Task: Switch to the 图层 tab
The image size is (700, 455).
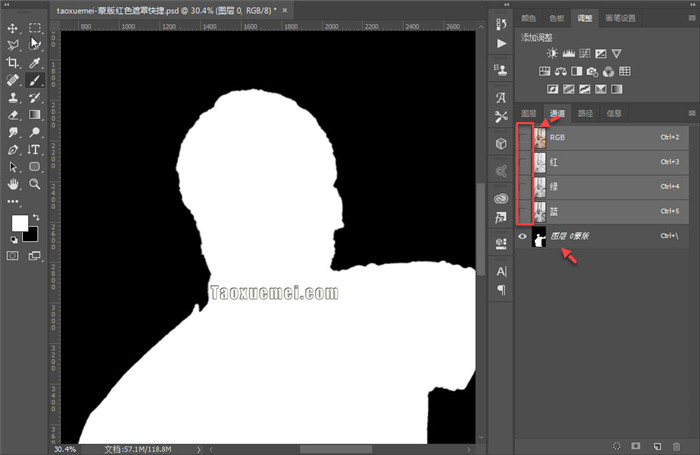Action: pos(529,113)
